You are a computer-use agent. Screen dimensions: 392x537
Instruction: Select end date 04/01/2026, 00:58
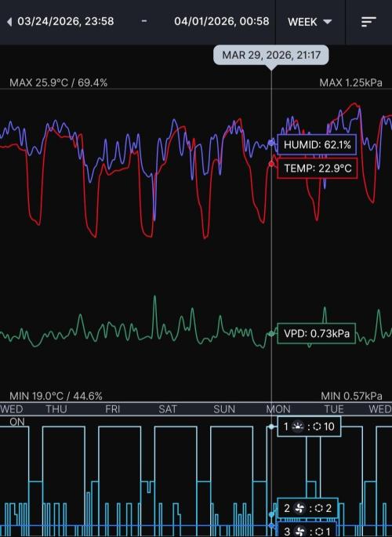click(x=222, y=21)
